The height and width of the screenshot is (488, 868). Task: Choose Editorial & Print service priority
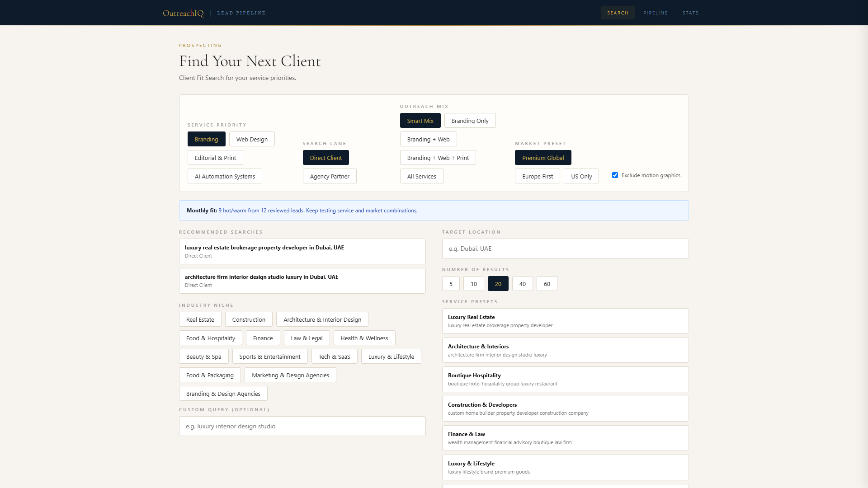coord(215,158)
